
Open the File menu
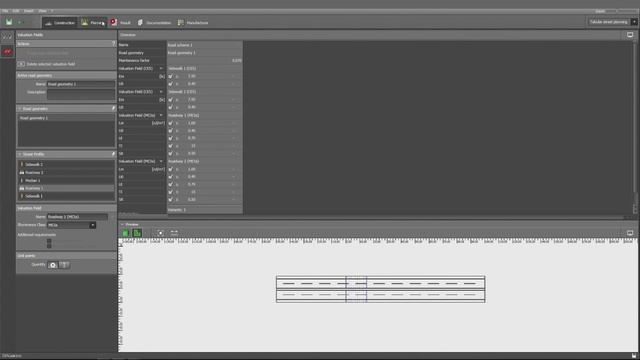pos(5,11)
